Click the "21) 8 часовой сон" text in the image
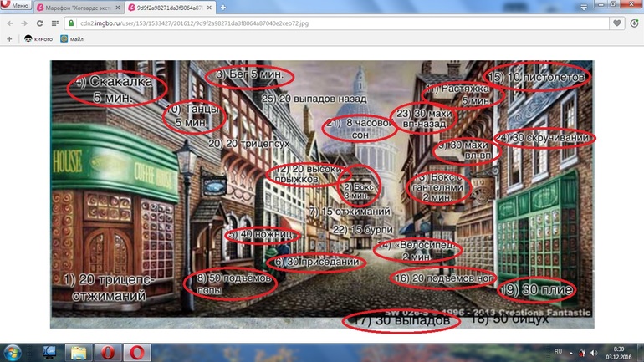 click(x=360, y=129)
